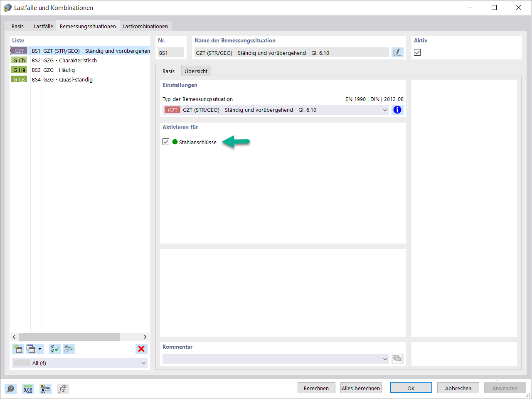Click the red X delete icon
Screen dimensions: 532x399
(x=141, y=349)
